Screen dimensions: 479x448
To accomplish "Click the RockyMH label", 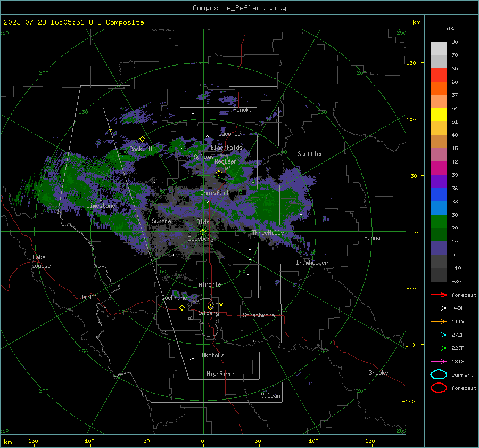I will [141, 149].
